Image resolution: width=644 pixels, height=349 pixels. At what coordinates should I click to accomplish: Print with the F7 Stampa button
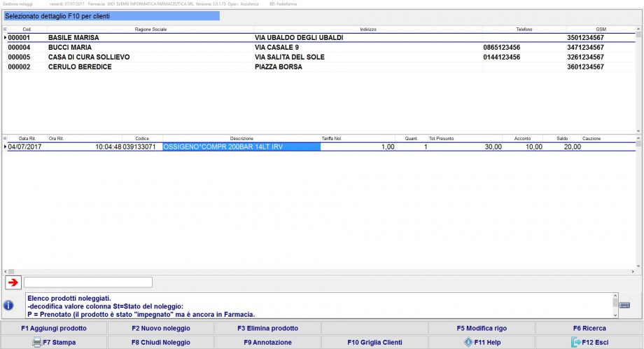pyautogui.click(x=54, y=343)
